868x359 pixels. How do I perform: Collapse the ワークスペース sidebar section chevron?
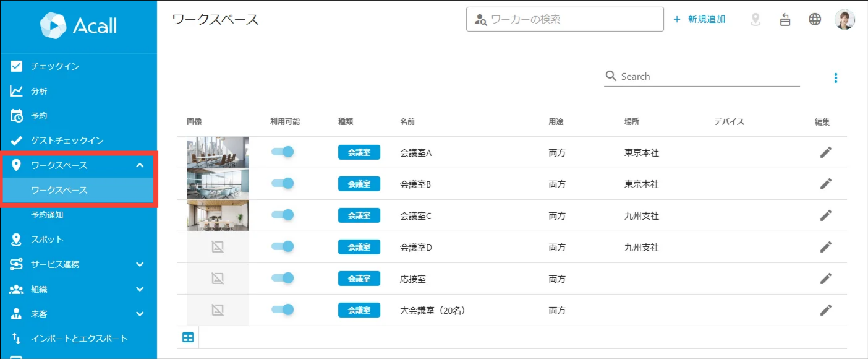pos(140,165)
